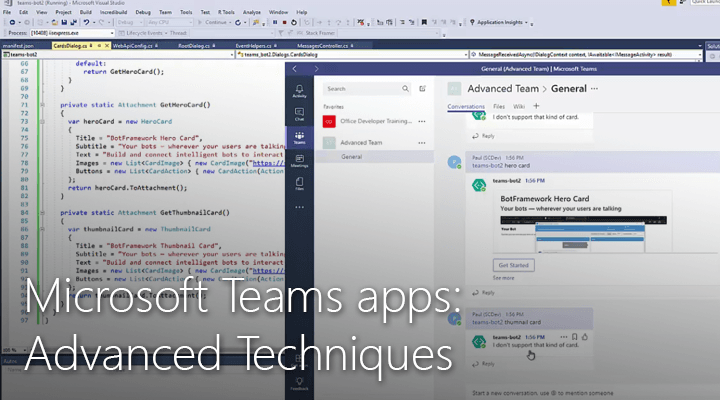Open the Files tab in General channel
This screenshot has height=400, width=720.
499,106
